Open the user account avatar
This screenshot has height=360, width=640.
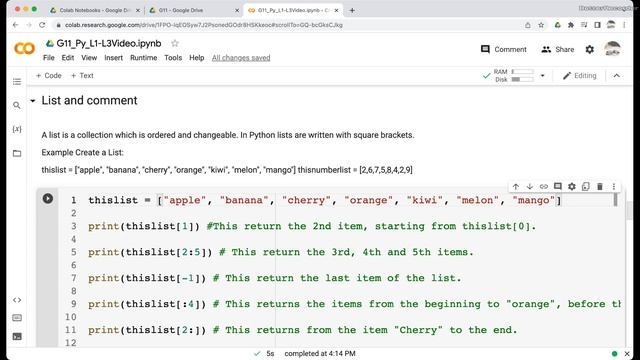tap(612, 49)
